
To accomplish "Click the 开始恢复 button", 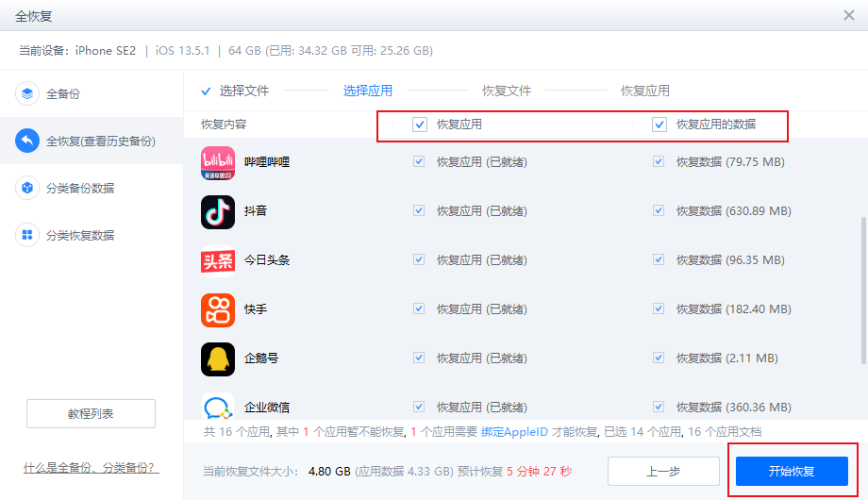I will click(x=792, y=472).
